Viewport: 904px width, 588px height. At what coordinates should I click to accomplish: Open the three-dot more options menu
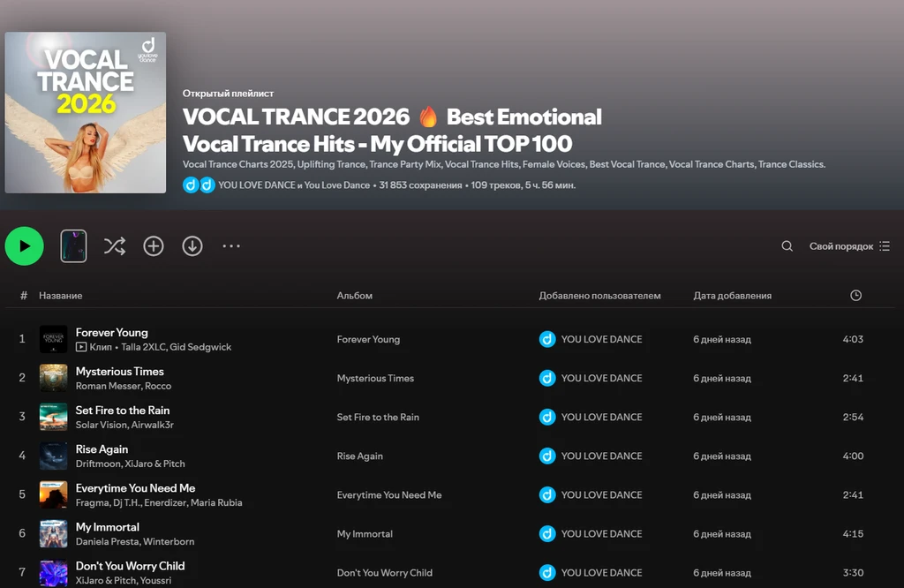coord(231,246)
